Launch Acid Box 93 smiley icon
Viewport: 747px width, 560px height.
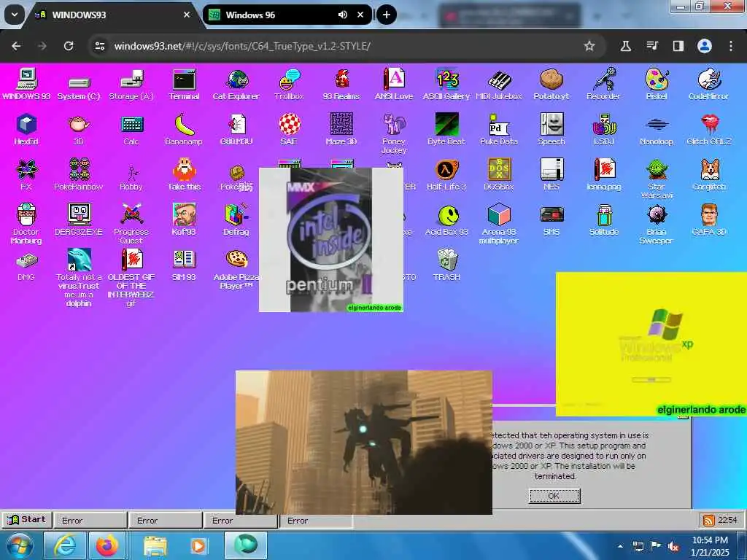[x=446, y=220]
